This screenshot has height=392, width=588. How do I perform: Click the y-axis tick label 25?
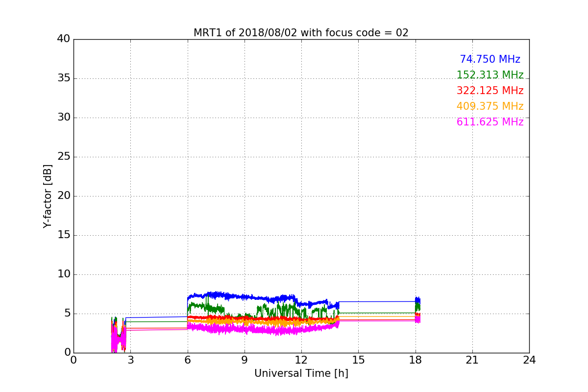64,157
